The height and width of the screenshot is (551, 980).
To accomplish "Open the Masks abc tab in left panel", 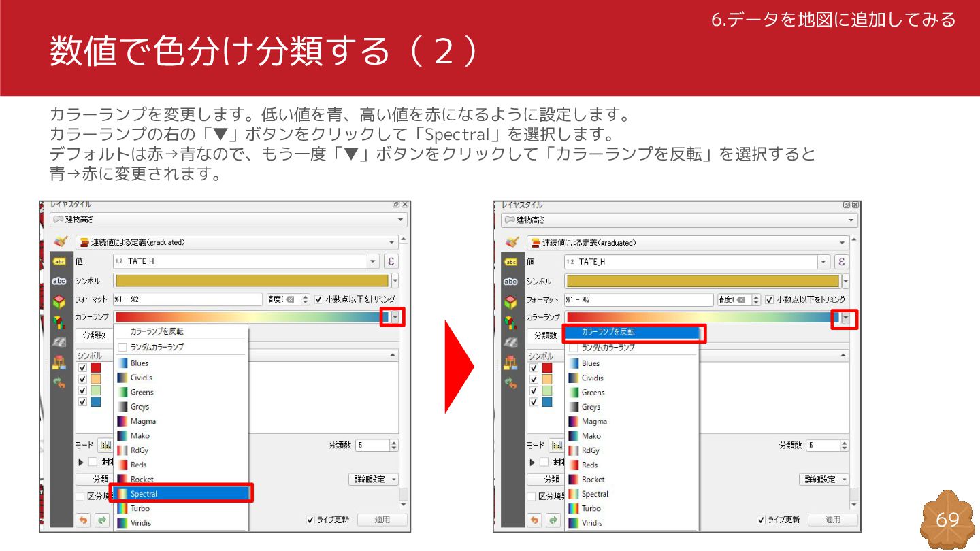I will (x=60, y=281).
